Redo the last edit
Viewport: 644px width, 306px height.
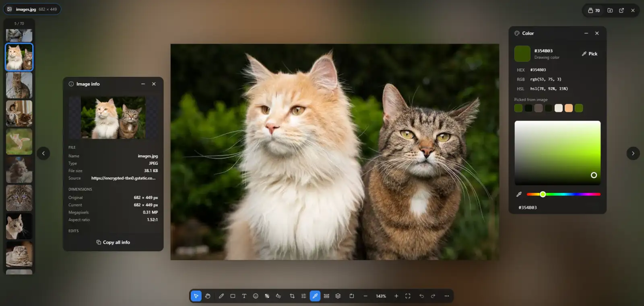coord(433,296)
